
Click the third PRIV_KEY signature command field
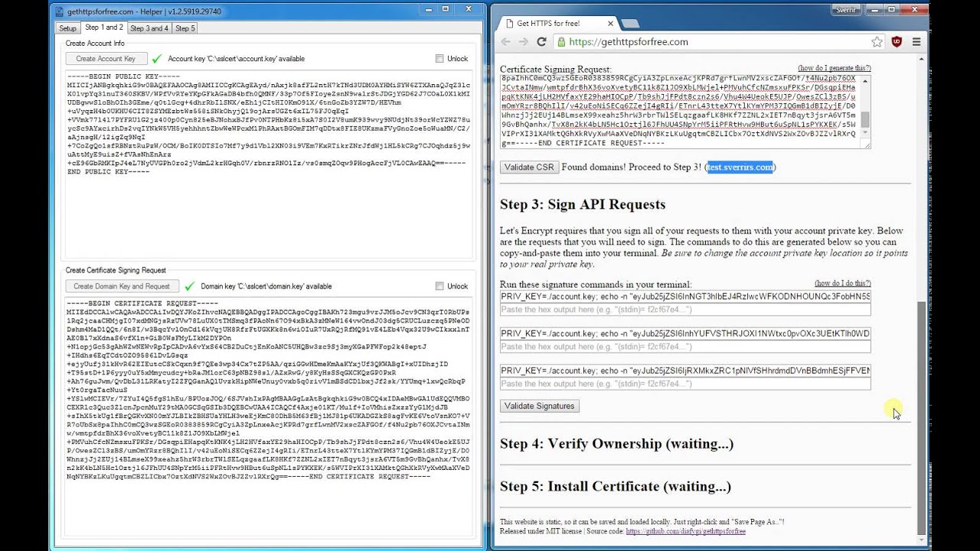click(685, 370)
